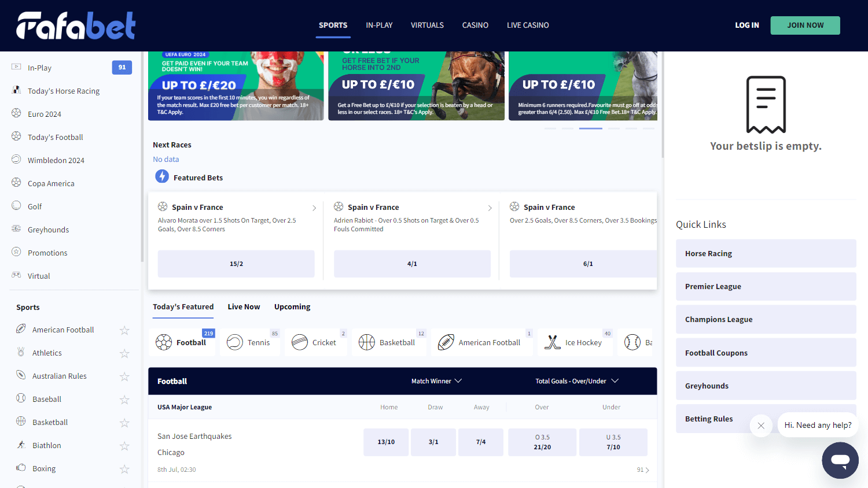Viewport: 868px width, 488px height.
Task: Click the Baseball icon in sports list
Action: point(21,398)
